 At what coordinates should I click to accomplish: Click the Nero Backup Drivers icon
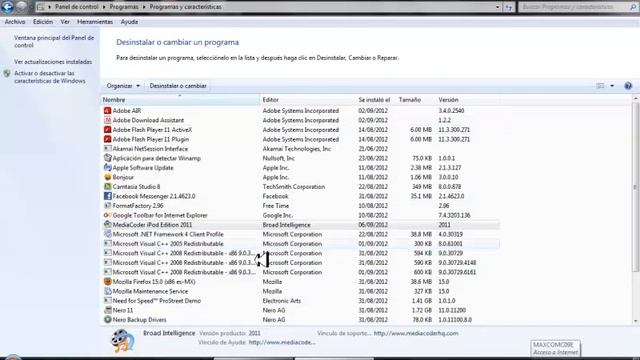point(107,320)
